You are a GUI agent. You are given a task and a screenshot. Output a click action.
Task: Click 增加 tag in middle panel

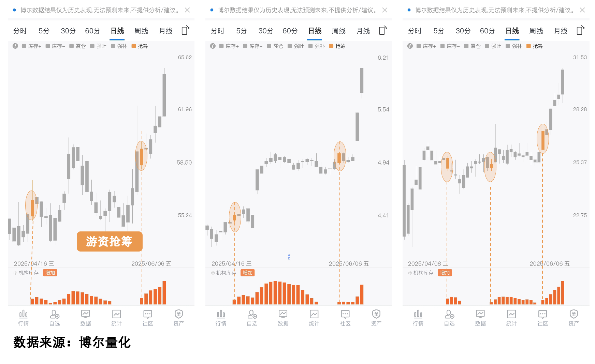[247, 273]
